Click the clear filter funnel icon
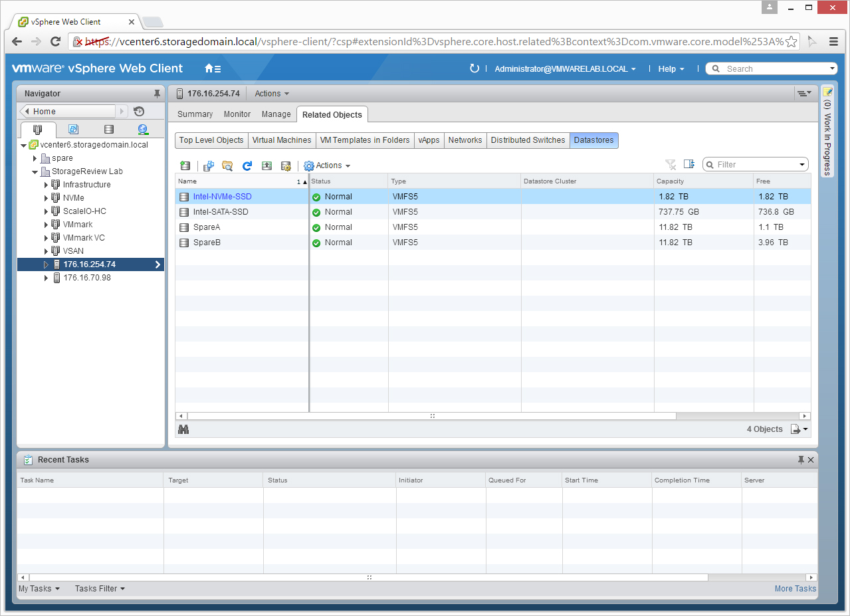Image resolution: width=850 pixels, height=616 pixels. [x=671, y=164]
